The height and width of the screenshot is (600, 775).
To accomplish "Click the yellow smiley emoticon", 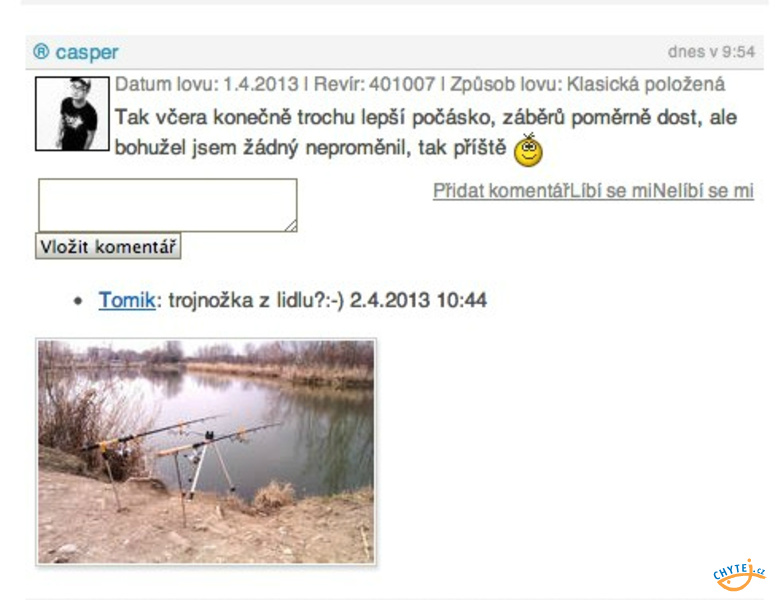I will coord(528,150).
